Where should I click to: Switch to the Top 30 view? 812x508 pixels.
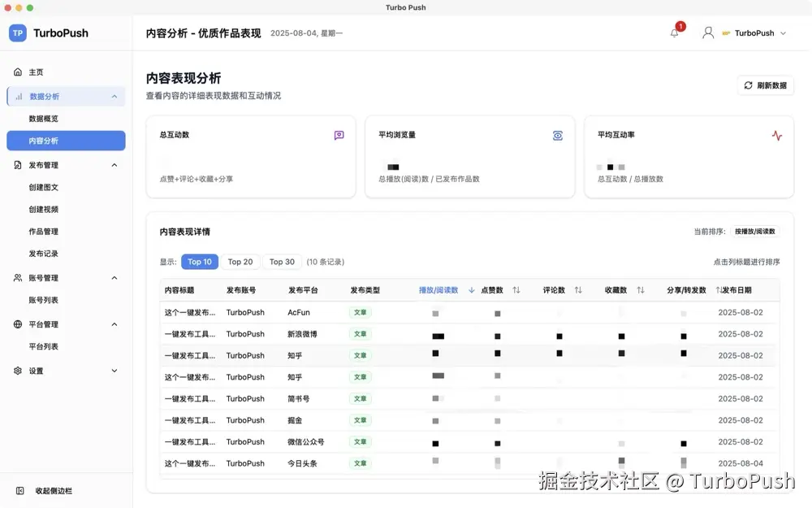tap(282, 262)
